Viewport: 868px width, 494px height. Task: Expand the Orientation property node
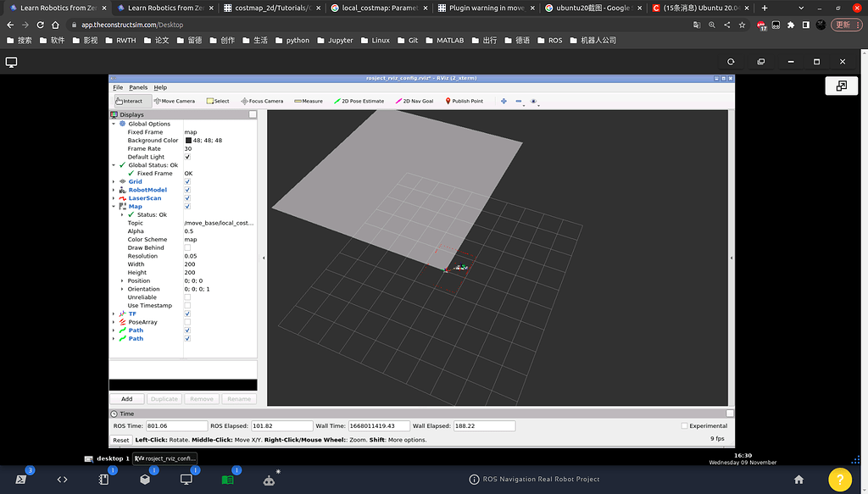coord(122,289)
